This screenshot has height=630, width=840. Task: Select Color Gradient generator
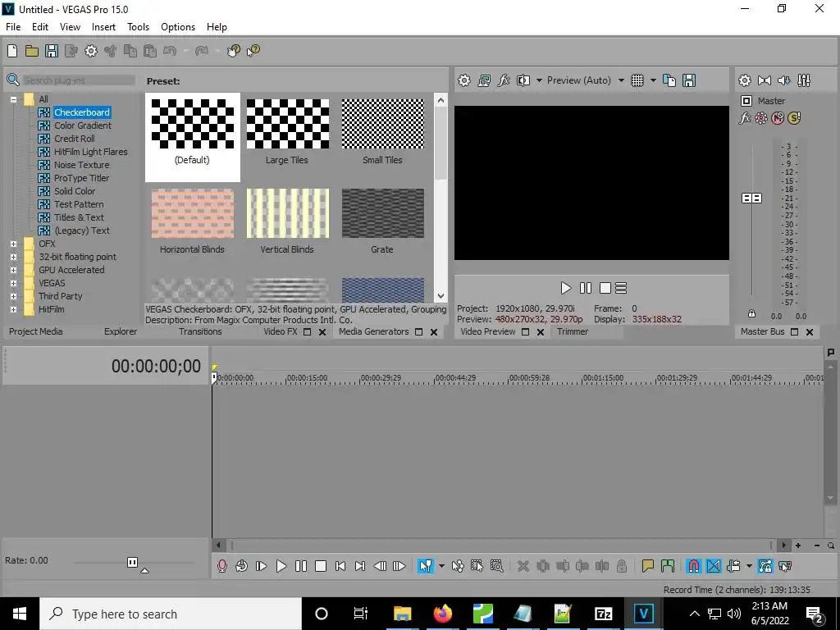[x=83, y=126]
